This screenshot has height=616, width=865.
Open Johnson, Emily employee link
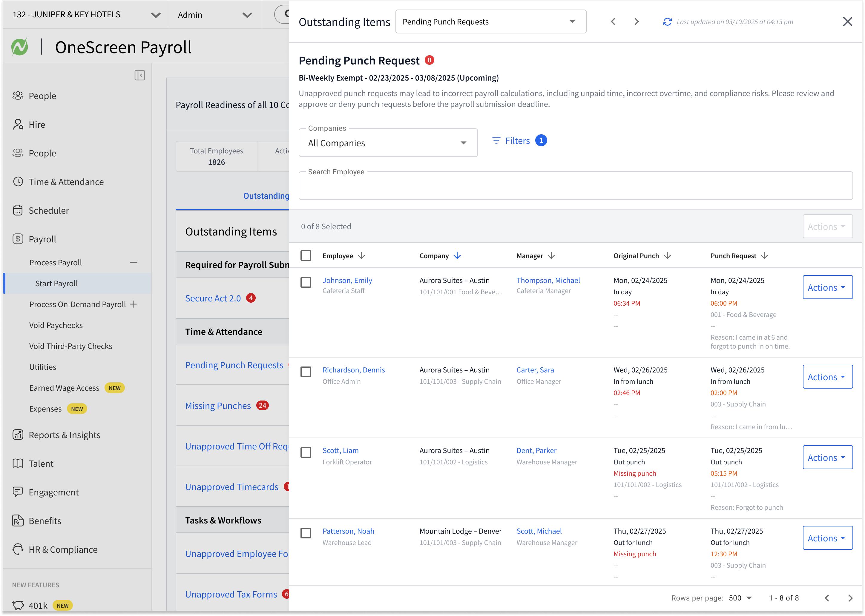(x=347, y=280)
